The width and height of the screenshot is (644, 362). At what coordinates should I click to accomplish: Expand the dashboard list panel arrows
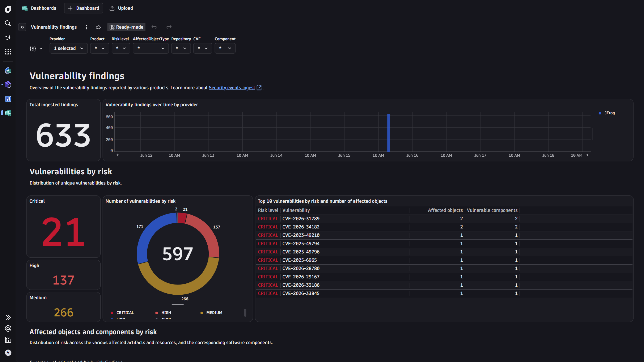click(22, 27)
